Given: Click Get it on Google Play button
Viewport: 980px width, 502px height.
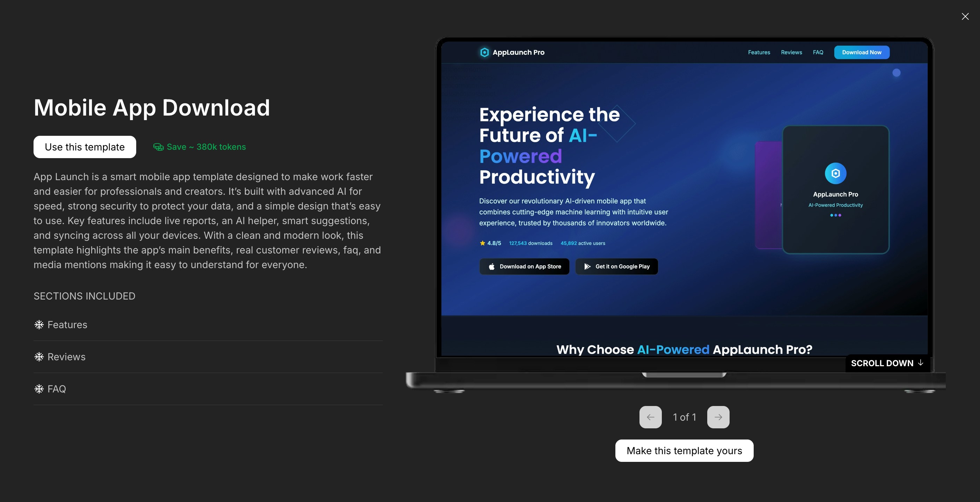Looking at the screenshot, I should (x=616, y=267).
